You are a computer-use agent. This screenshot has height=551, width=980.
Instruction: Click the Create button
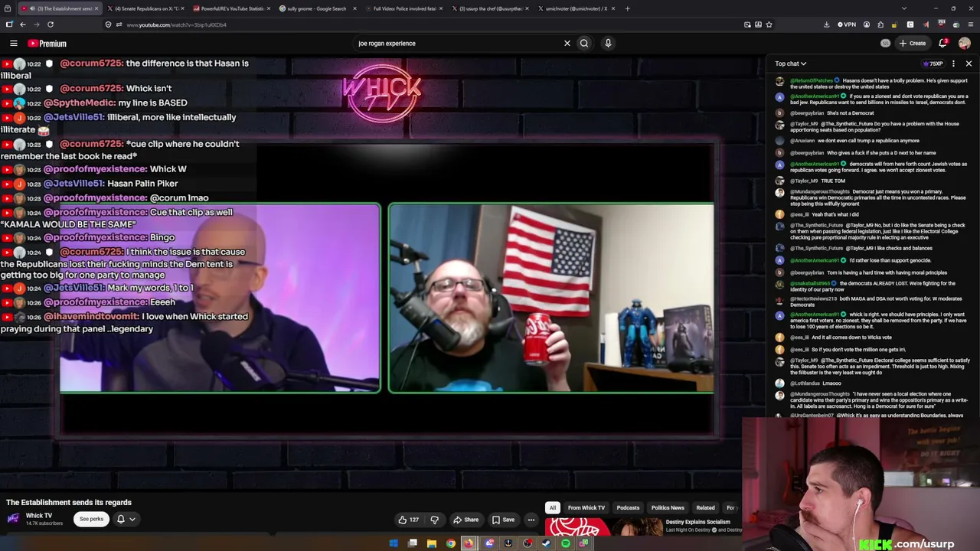[x=912, y=44]
